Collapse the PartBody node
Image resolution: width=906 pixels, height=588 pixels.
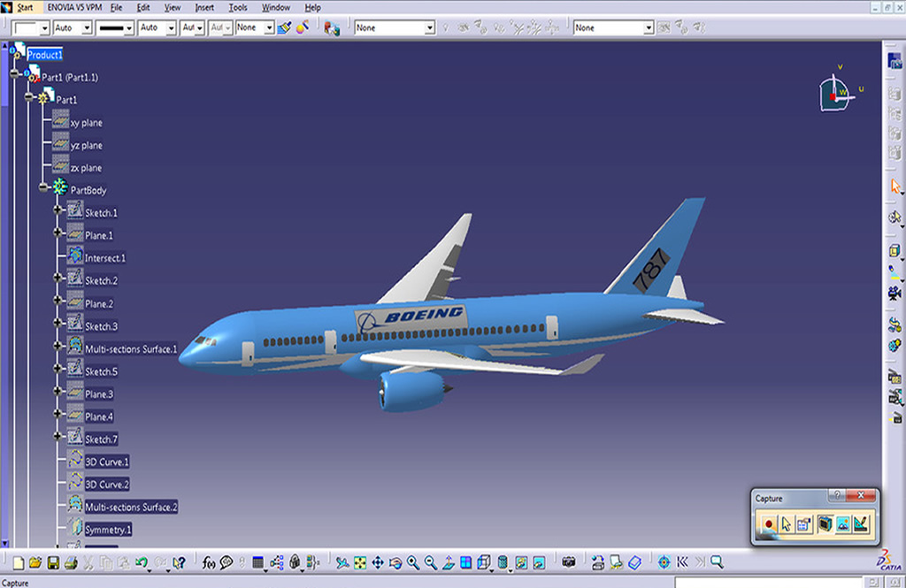point(43,187)
